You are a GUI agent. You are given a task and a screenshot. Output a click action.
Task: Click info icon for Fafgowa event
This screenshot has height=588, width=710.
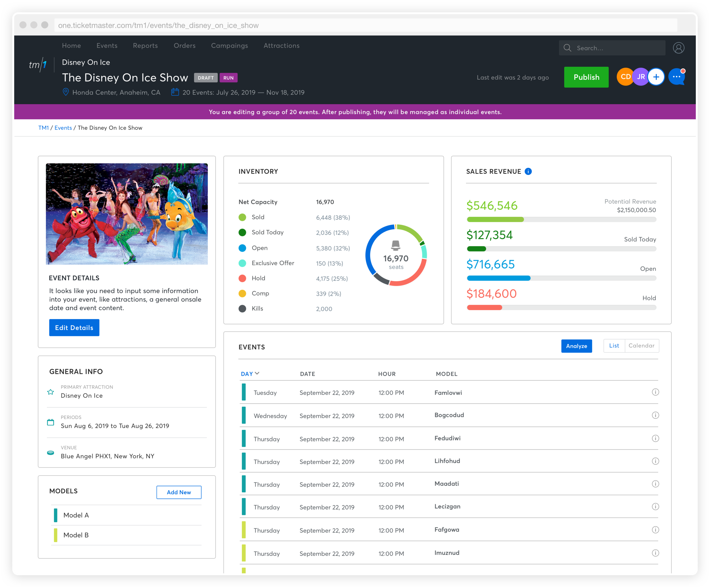click(x=655, y=530)
